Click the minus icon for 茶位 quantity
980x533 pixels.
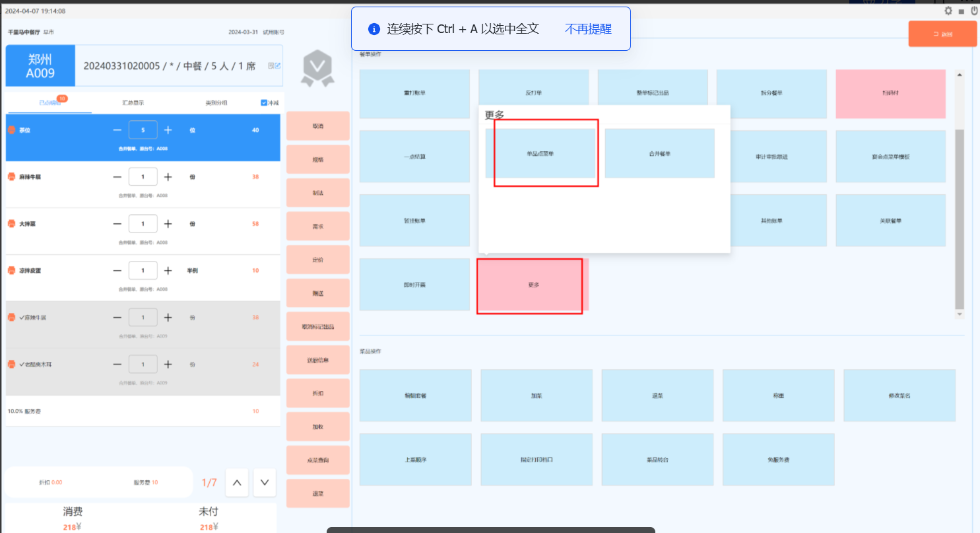click(117, 130)
